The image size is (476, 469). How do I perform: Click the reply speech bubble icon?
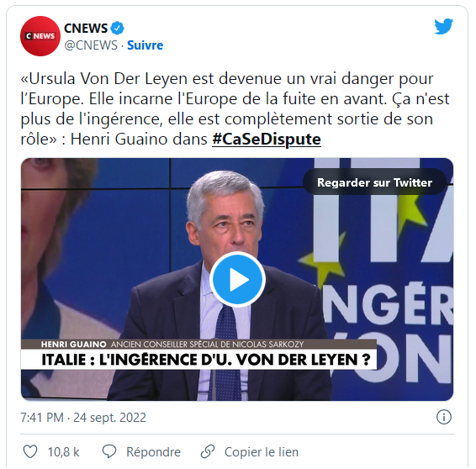pos(109,451)
